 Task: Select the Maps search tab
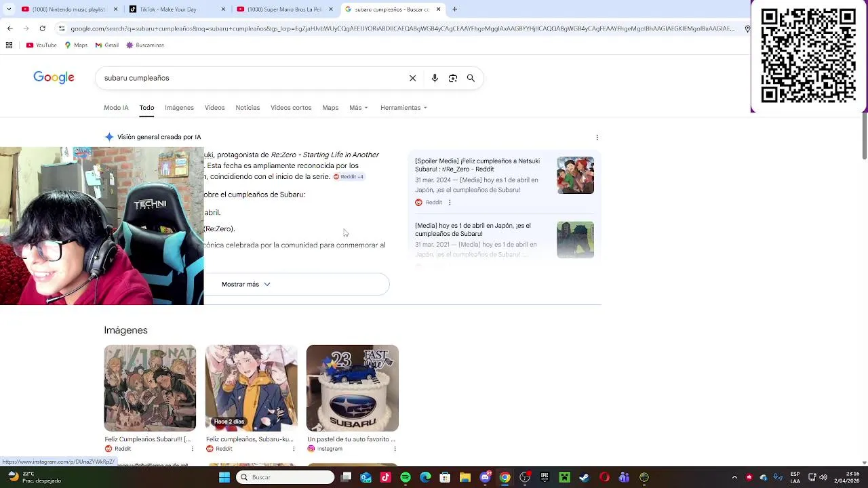pyautogui.click(x=330, y=108)
